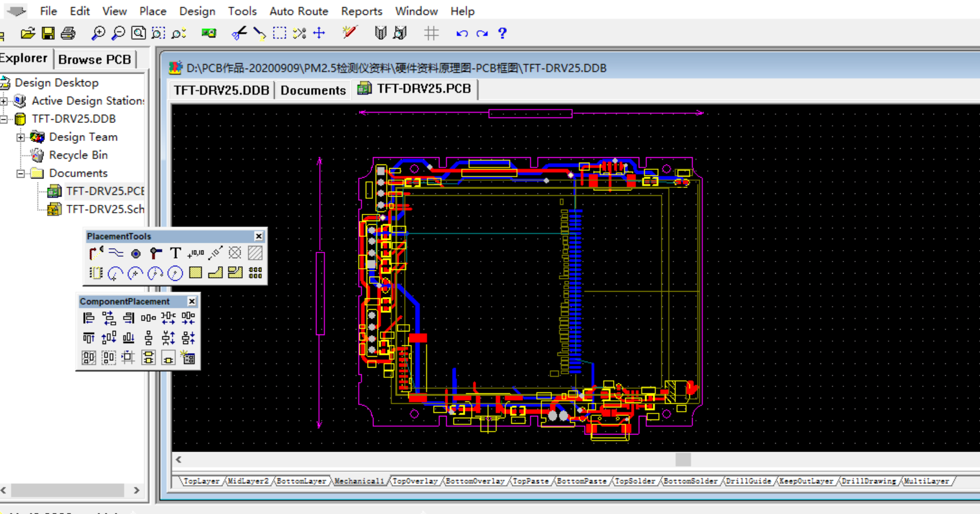Open the Place menu
This screenshot has height=514, width=980.
(x=152, y=11)
